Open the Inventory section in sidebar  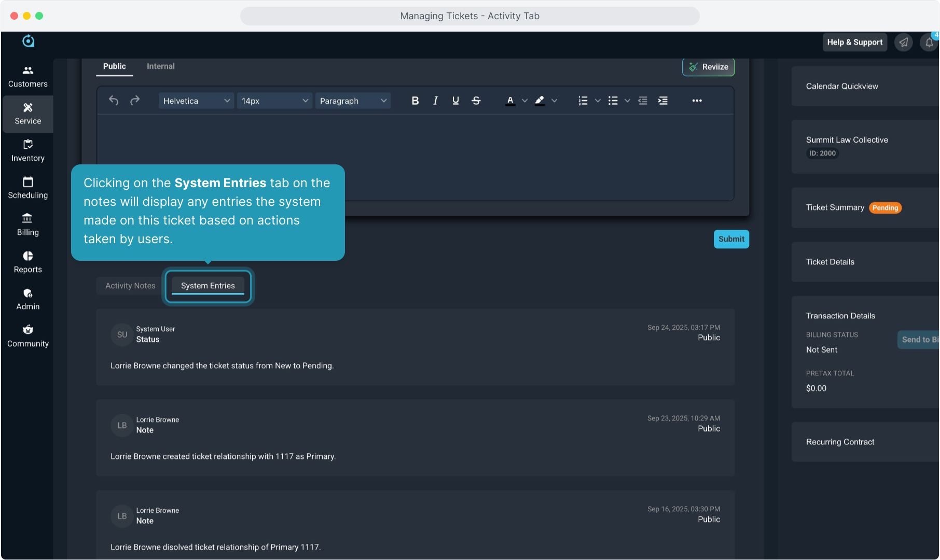pyautogui.click(x=28, y=151)
